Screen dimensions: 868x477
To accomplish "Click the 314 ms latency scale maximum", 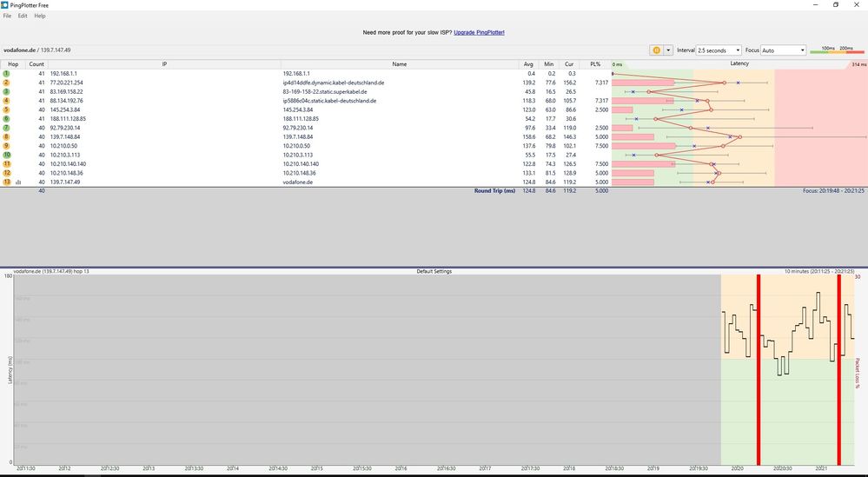I will [858, 65].
